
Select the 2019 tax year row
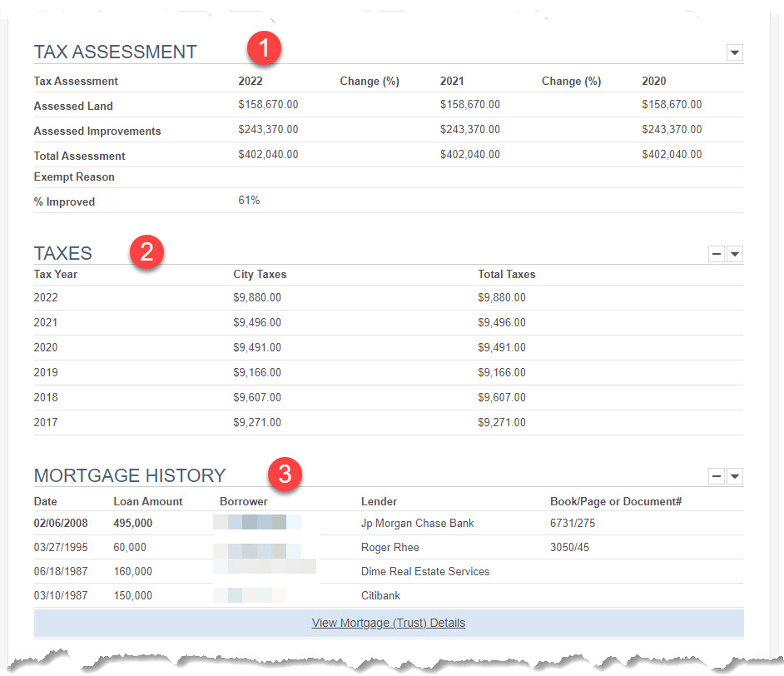(46, 372)
